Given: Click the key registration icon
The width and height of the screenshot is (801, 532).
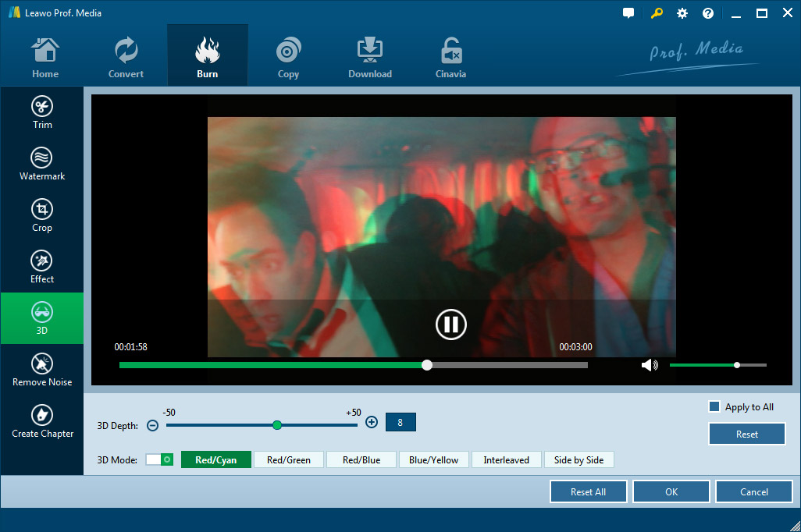Looking at the screenshot, I should 656,13.
